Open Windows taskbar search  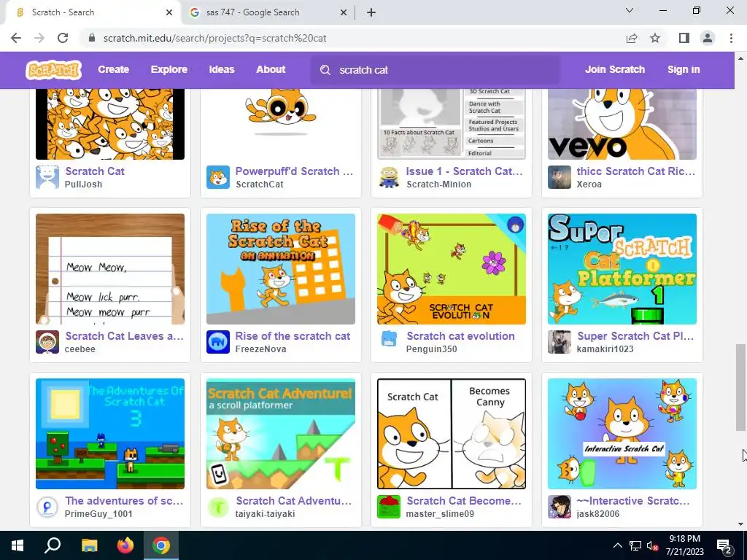tap(53, 545)
